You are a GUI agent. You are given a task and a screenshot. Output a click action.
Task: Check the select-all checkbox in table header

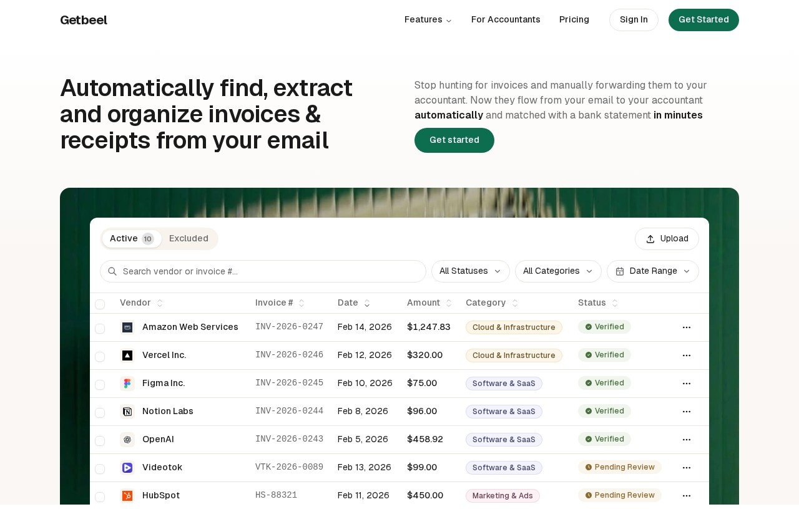tap(100, 304)
